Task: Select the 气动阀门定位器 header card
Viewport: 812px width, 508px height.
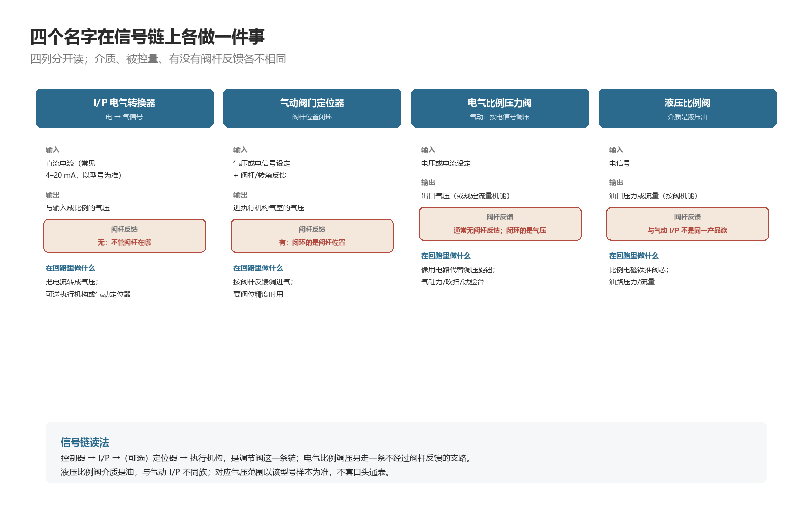Action: 312,108
